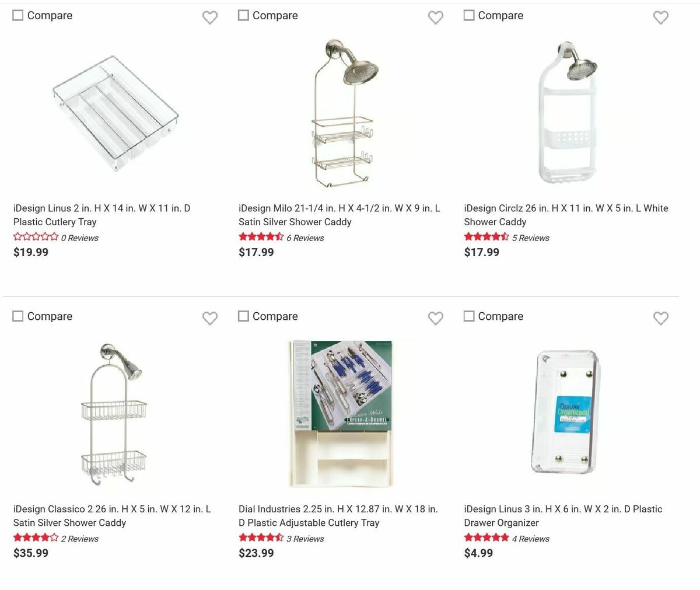Favorite the iDesign Linus cutlery tray
This screenshot has height=590, width=700.
[x=210, y=18]
